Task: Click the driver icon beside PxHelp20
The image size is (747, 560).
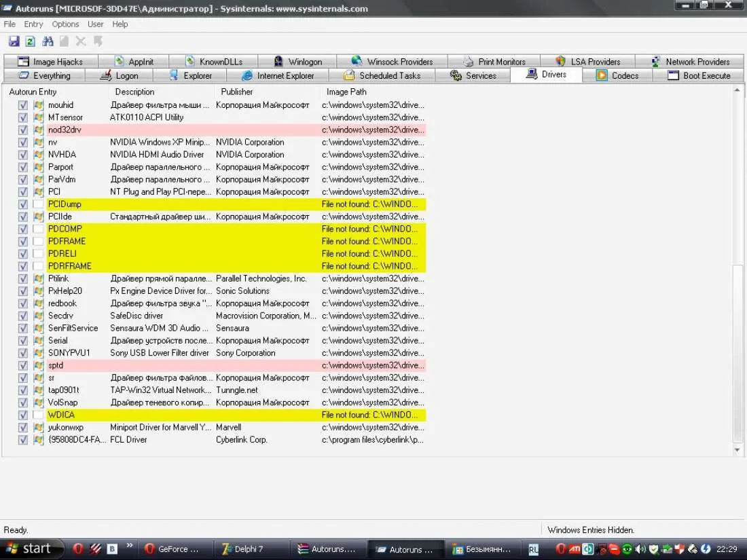Action: [x=39, y=291]
